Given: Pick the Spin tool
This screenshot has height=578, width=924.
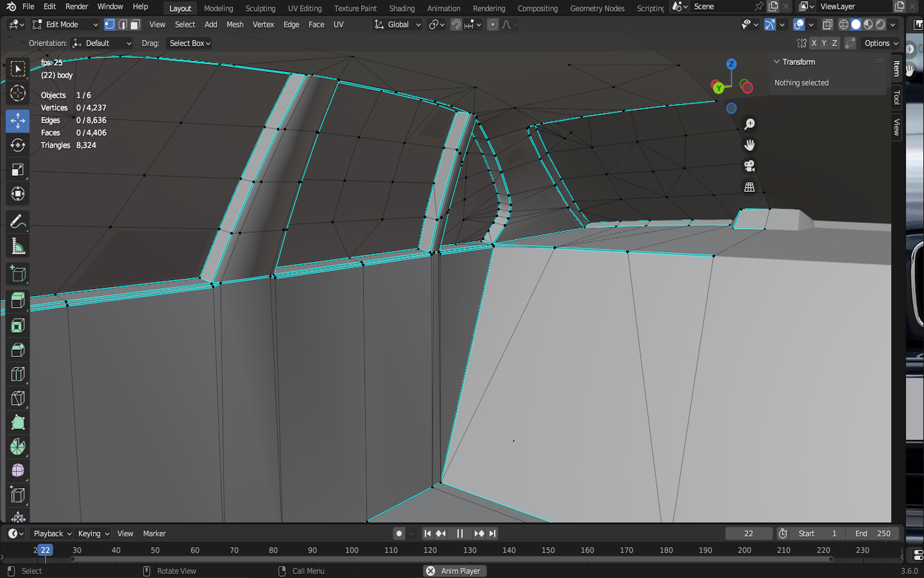Looking at the screenshot, I should [x=18, y=448].
